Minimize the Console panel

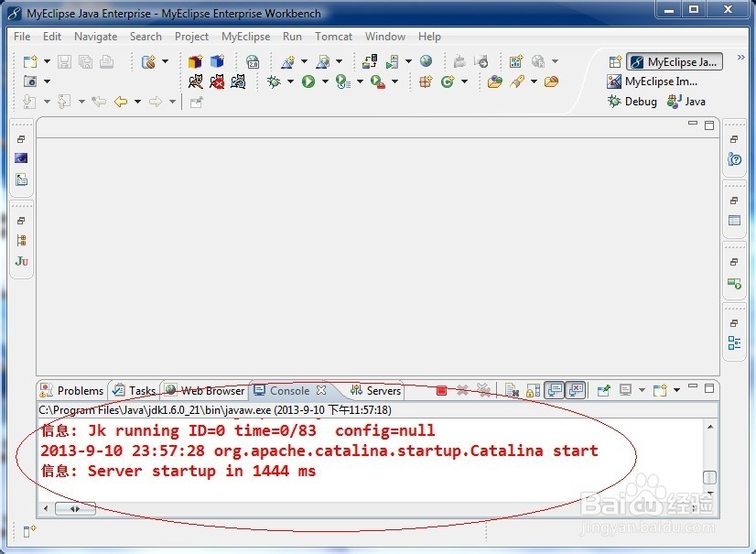693,386
